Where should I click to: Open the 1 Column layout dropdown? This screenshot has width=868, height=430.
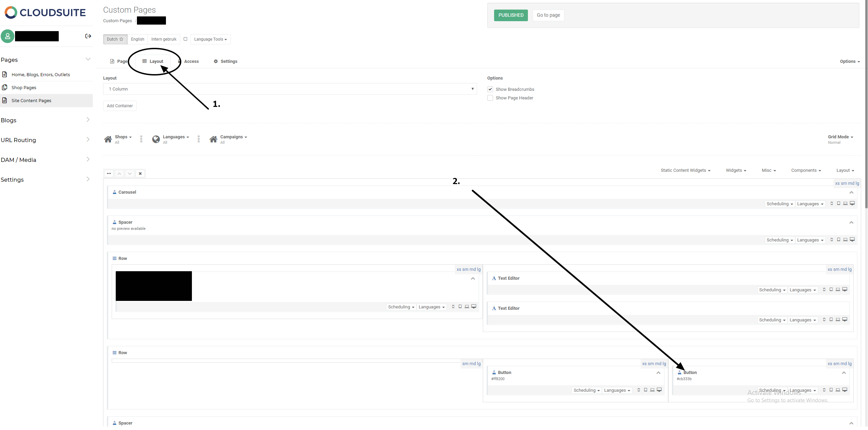(290, 89)
